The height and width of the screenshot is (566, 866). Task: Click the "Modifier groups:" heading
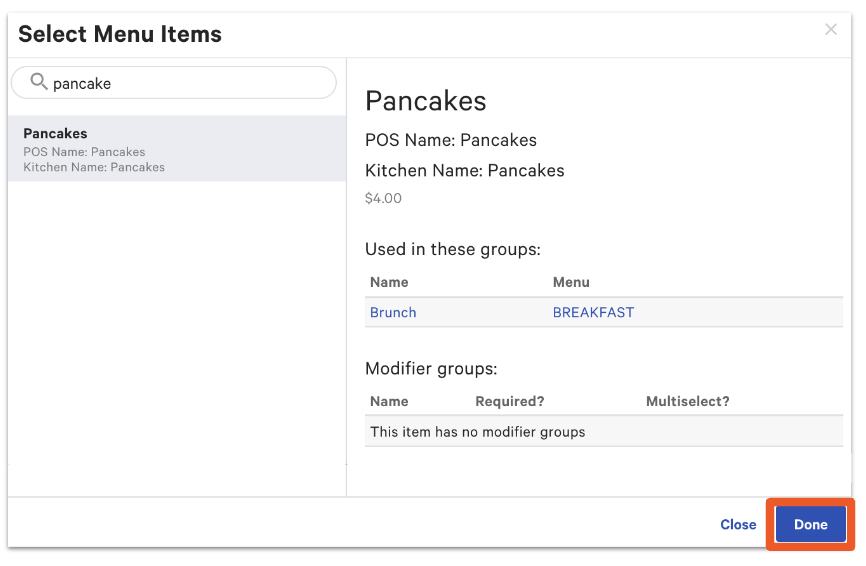(431, 368)
